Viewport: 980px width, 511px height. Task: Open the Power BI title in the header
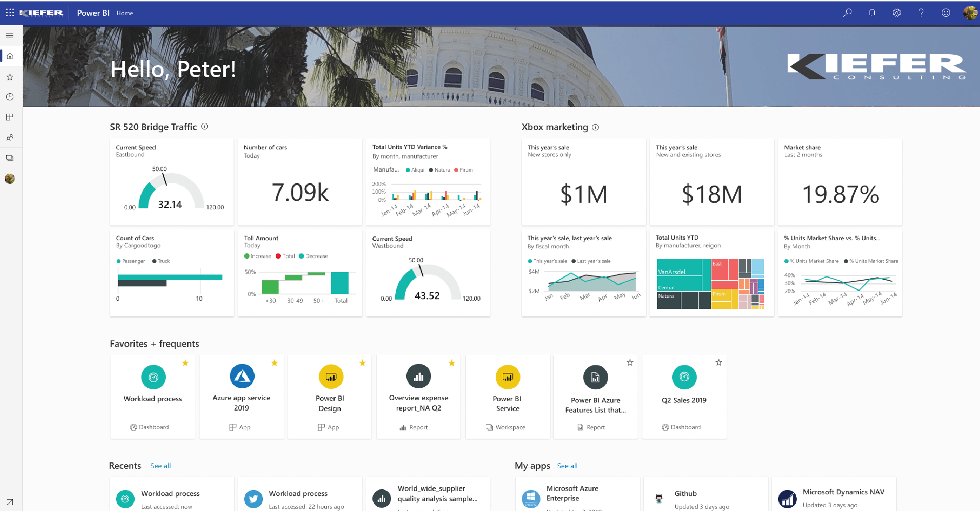[x=93, y=13]
